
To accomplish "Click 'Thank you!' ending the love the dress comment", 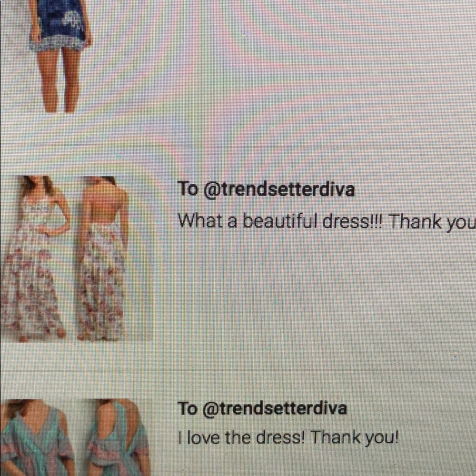I will coord(355,438).
